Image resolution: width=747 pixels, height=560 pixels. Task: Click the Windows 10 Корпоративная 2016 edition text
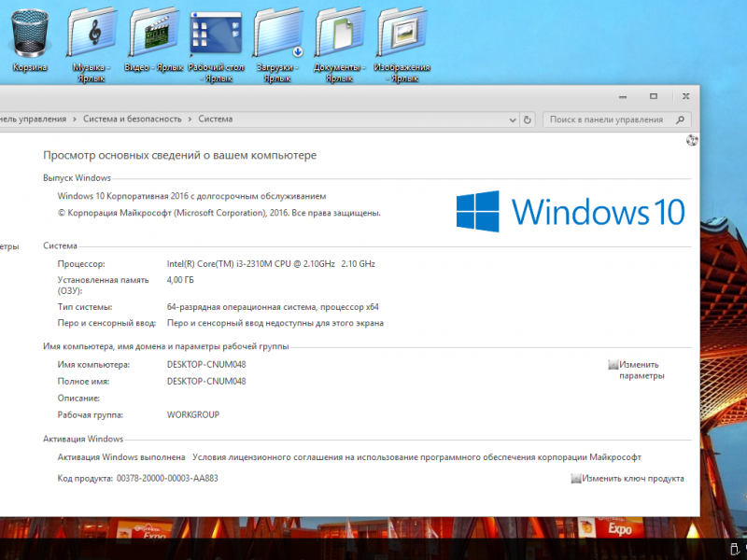[191, 196]
